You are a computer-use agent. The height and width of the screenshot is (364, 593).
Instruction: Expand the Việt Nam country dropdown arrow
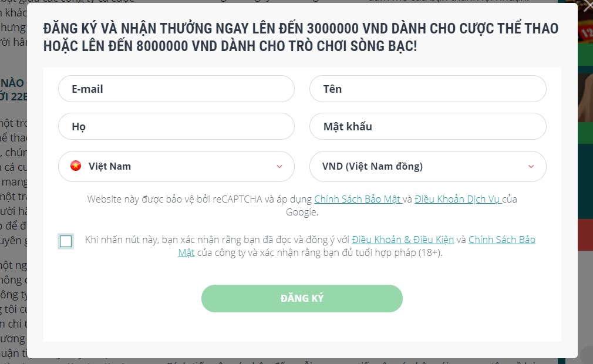pos(279,167)
